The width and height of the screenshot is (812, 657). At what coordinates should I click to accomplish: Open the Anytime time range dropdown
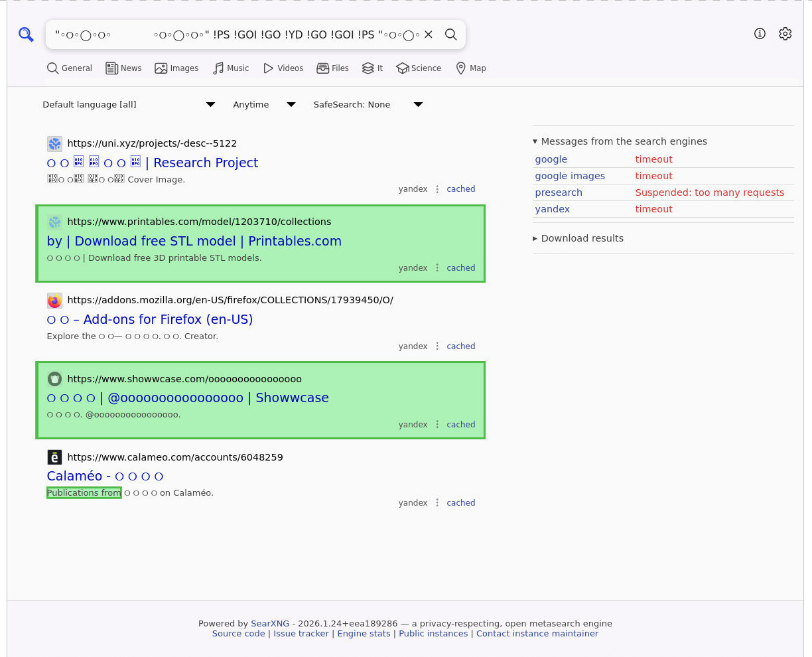263,105
